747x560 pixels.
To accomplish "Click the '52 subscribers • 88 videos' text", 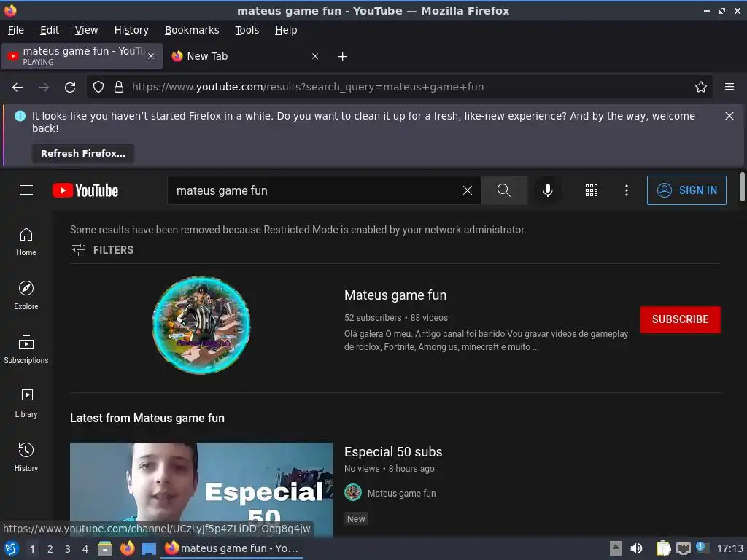I will tap(396, 318).
